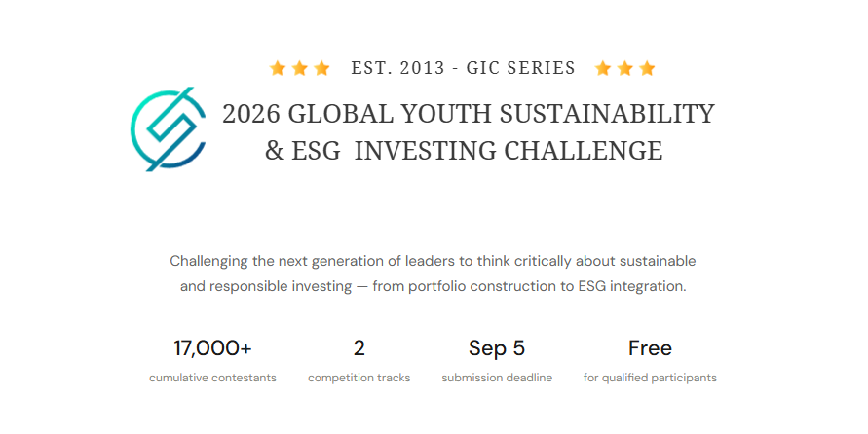868x434 pixels.
Task: Click the teal circular S logo
Action: click(169, 128)
